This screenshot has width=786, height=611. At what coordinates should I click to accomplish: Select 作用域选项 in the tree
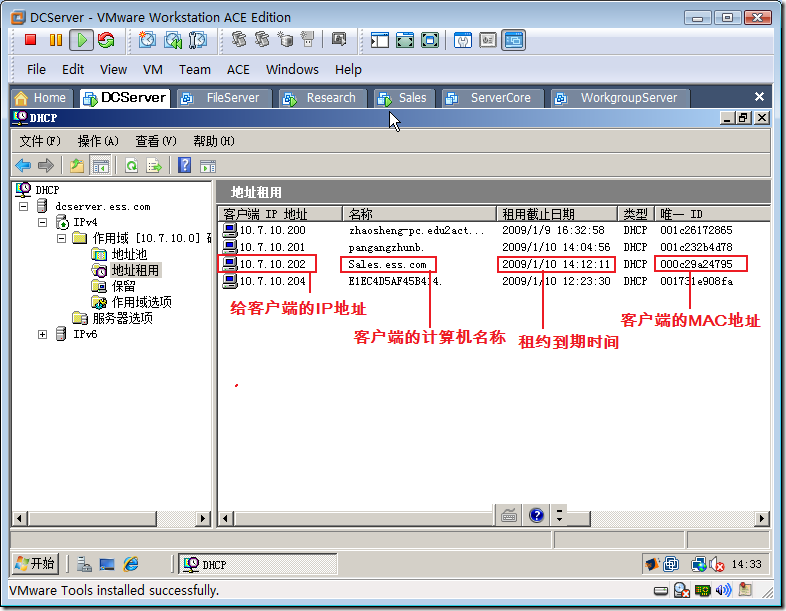tap(141, 302)
